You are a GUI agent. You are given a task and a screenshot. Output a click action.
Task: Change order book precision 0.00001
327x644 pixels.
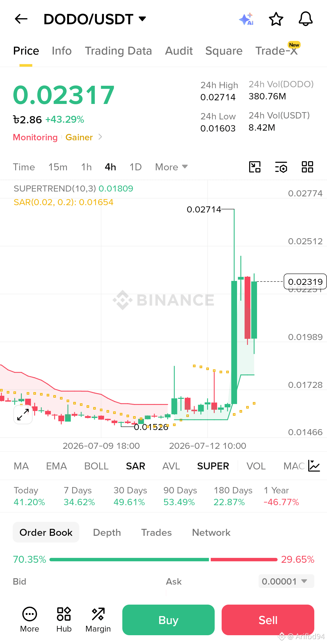(286, 581)
